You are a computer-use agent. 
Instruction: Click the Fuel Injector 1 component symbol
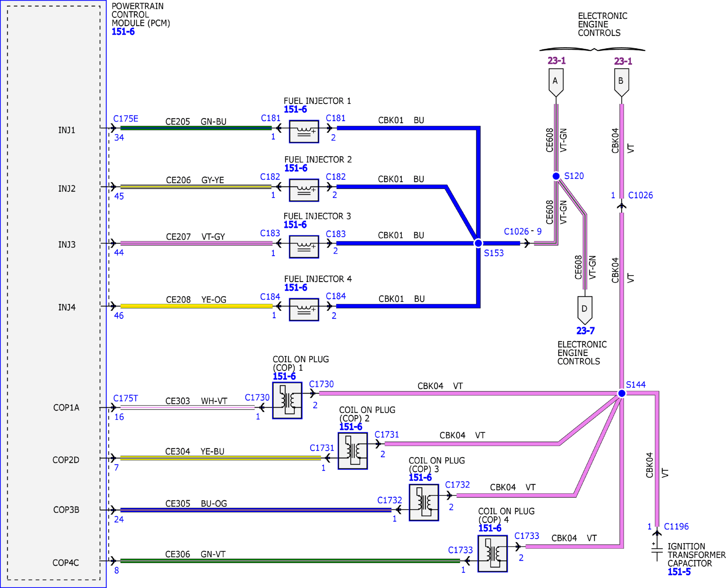click(304, 131)
